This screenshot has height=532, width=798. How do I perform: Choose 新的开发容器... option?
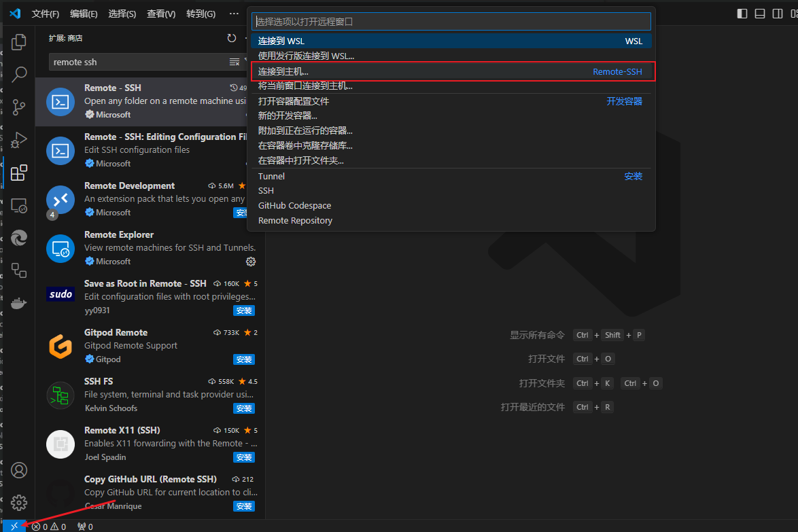tap(451, 116)
